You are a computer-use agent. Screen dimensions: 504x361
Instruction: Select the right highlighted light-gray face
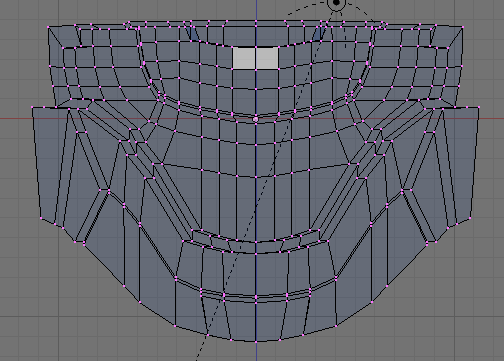coord(267,58)
